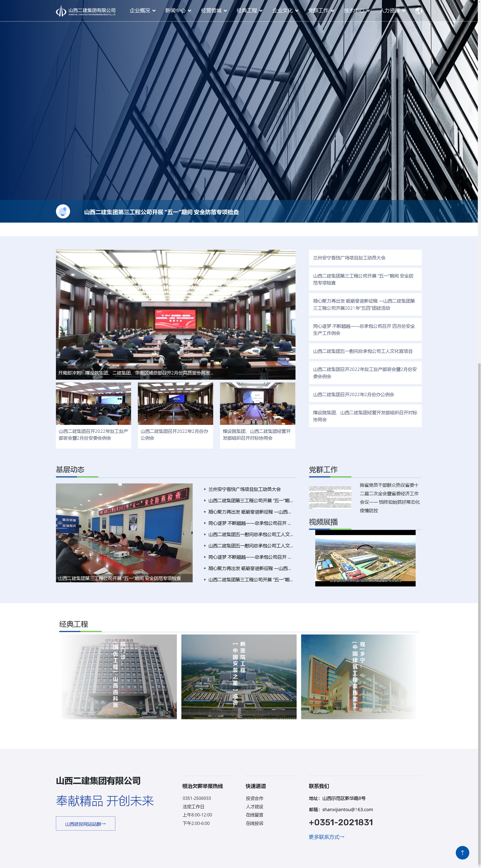Play the video in 视频展播 section

click(365, 558)
